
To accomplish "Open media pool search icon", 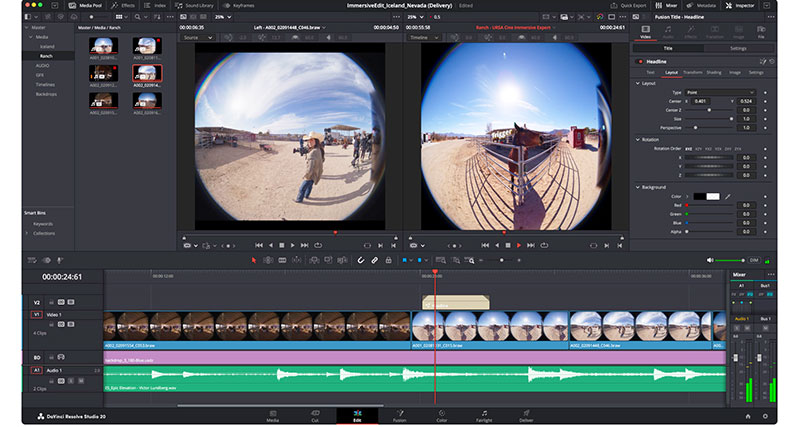I will point(137,17).
